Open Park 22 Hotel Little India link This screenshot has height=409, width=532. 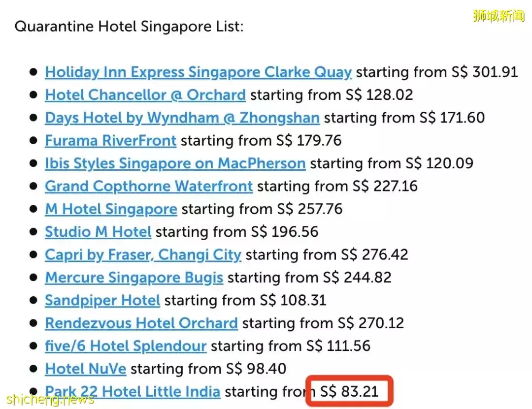[133, 392]
